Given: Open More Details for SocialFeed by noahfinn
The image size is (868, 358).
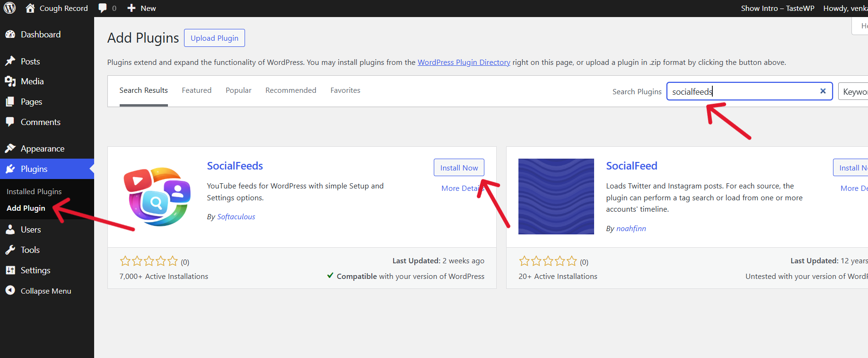Looking at the screenshot, I should pyautogui.click(x=854, y=188).
